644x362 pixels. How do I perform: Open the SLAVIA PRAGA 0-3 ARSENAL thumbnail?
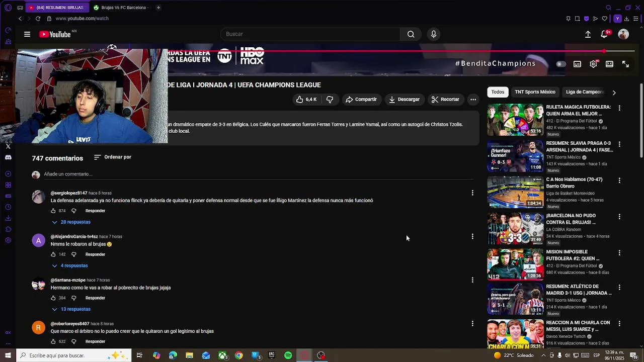tap(515, 156)
